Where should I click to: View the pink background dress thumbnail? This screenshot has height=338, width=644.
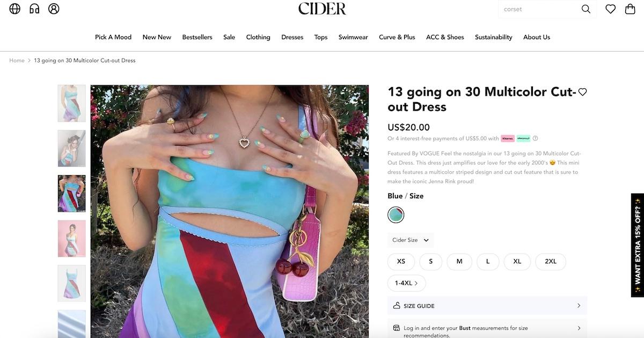point(71,238)
